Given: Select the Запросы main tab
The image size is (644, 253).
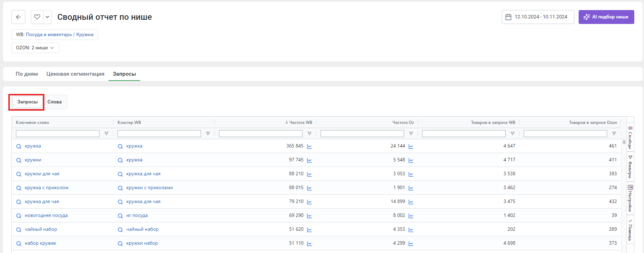Looking at the screenshot, I should 124,74.
